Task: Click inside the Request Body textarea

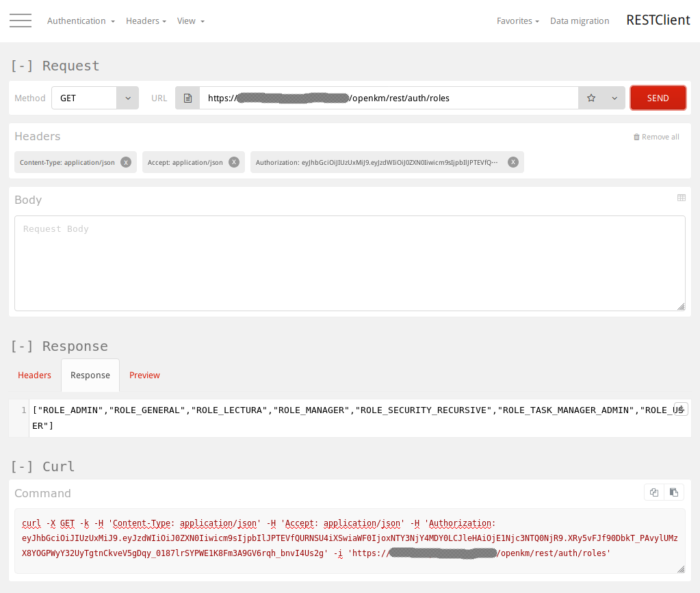Action: (x=349, y=263)
